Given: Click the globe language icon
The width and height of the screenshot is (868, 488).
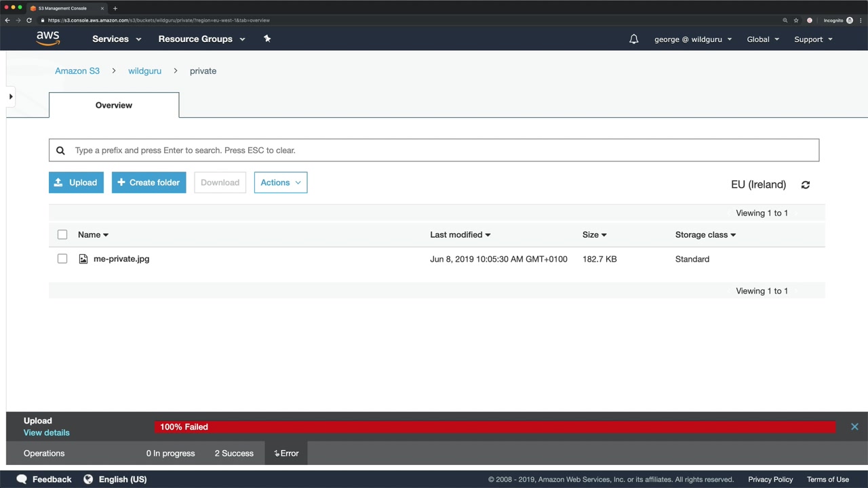Looking at the screenshot, I should click(88, 479).
